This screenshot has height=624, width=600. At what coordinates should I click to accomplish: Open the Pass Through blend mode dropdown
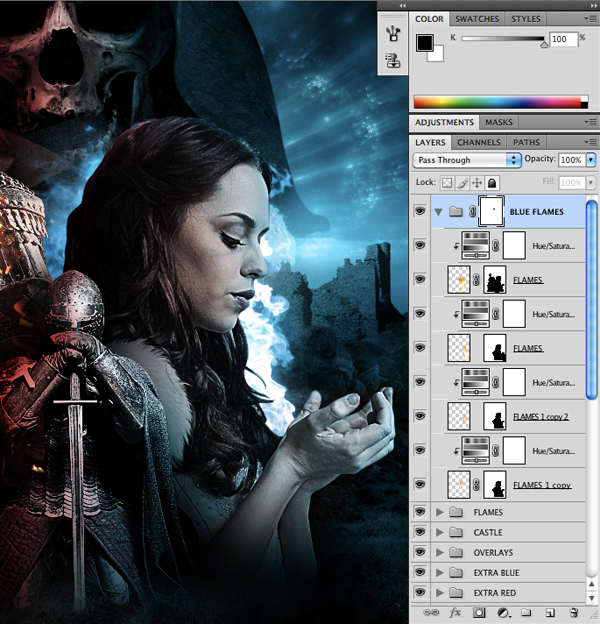point(468,160)
